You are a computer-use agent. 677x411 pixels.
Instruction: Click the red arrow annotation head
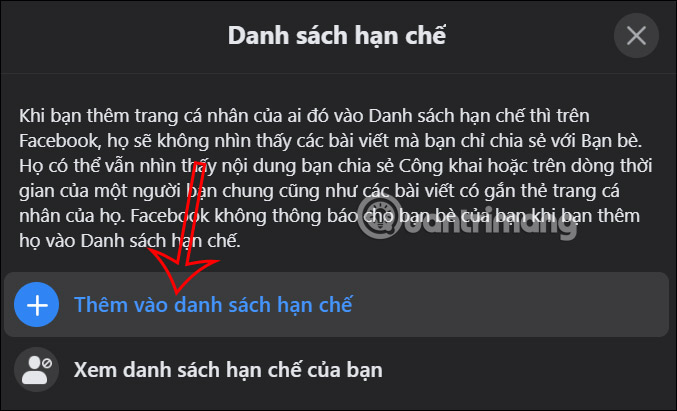point(183,272)
